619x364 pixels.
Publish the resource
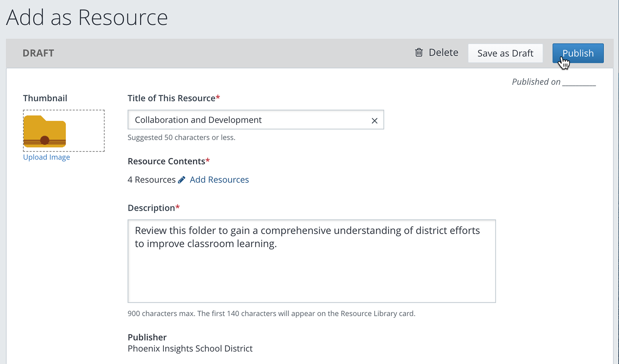point(578,53)
